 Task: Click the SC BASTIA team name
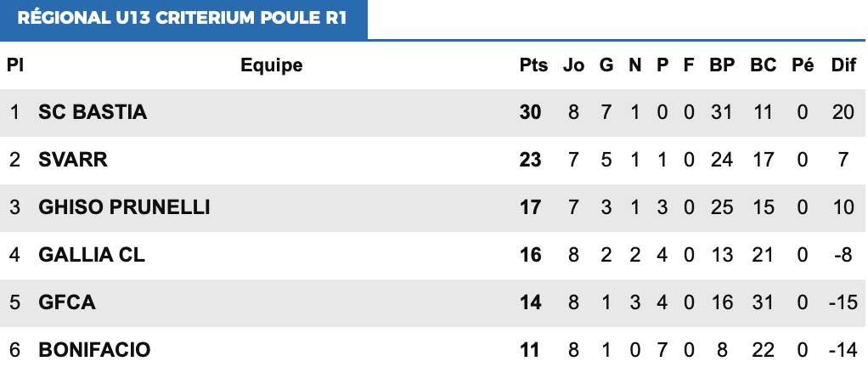[x=93, y=112]
